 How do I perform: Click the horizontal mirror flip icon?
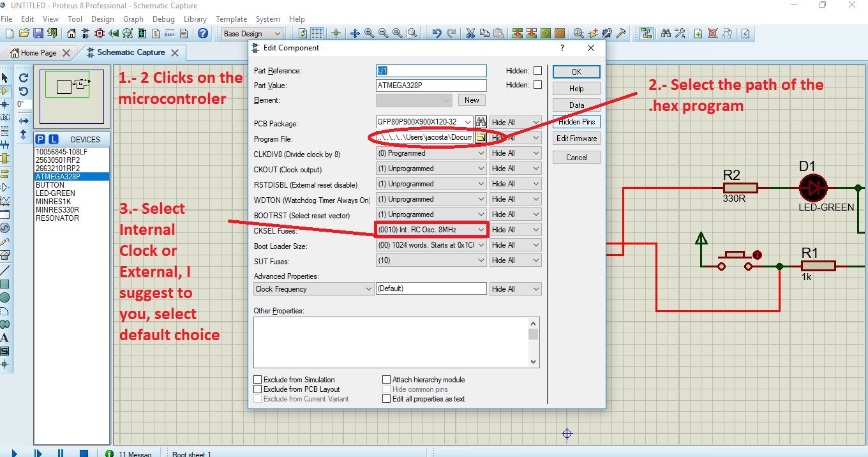click(x=24, y=121)
